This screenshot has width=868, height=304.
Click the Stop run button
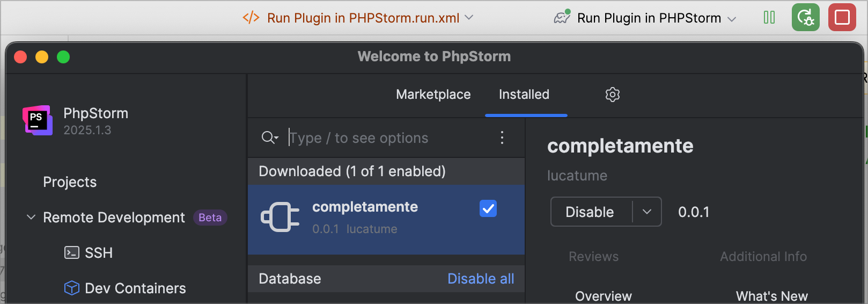[842, 17]
